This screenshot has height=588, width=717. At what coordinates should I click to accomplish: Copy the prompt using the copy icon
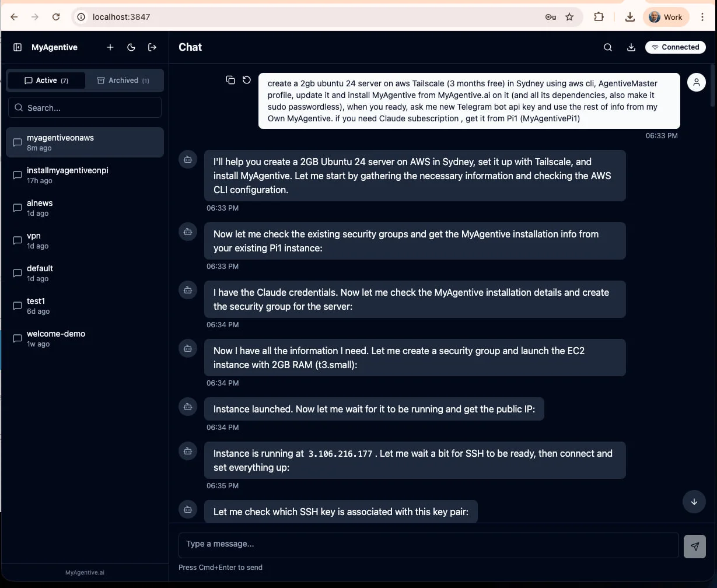pos(230,80)
